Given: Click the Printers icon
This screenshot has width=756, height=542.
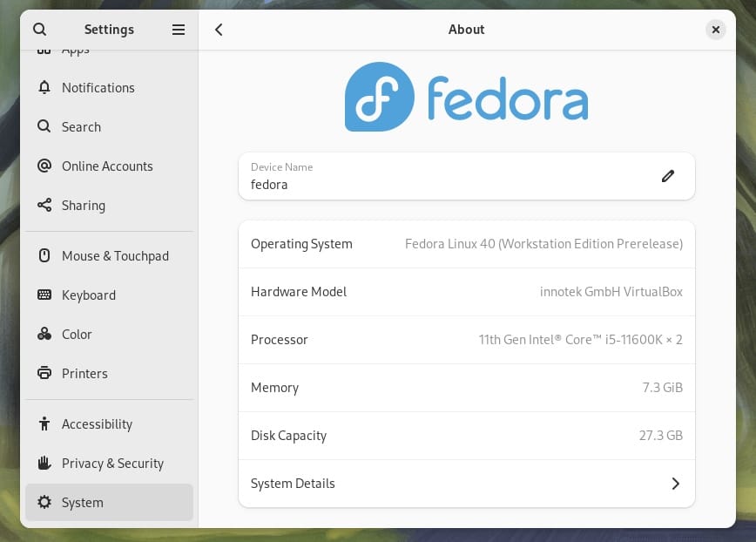Looking at the screenshot, I should point(44,374).
